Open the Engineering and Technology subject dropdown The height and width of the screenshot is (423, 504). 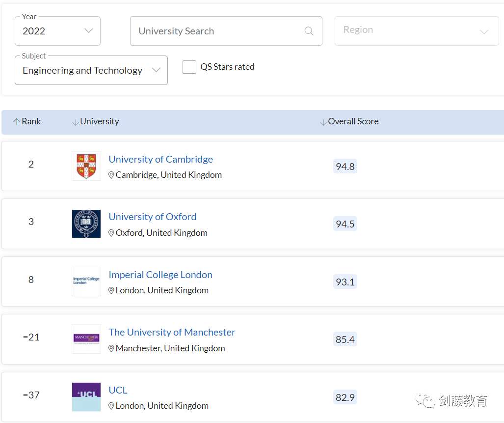91,70
